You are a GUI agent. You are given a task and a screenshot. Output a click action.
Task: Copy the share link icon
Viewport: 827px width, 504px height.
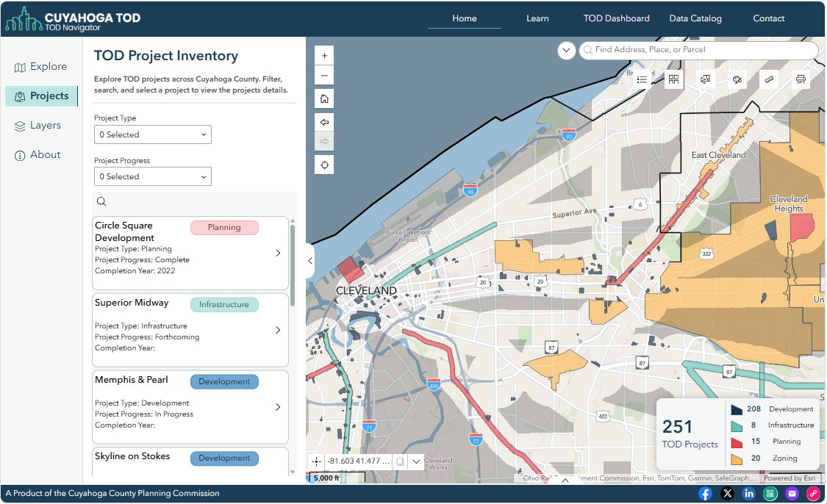813,494
